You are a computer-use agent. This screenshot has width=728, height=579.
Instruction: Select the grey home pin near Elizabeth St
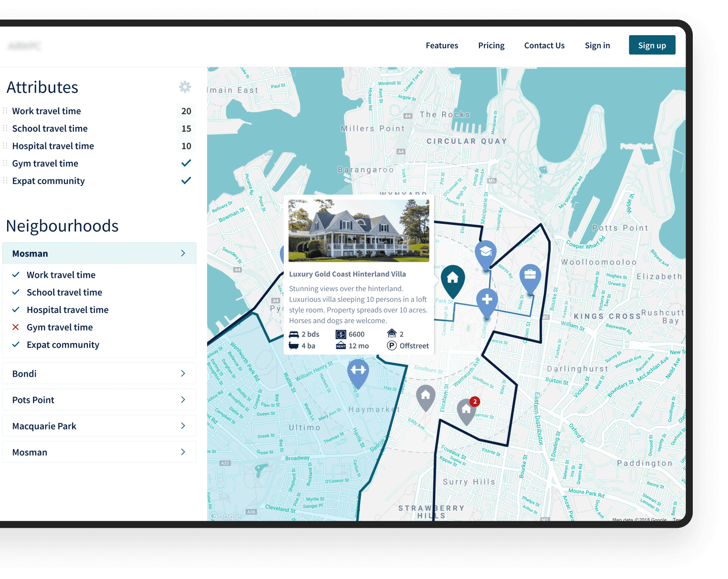[425, 398]
